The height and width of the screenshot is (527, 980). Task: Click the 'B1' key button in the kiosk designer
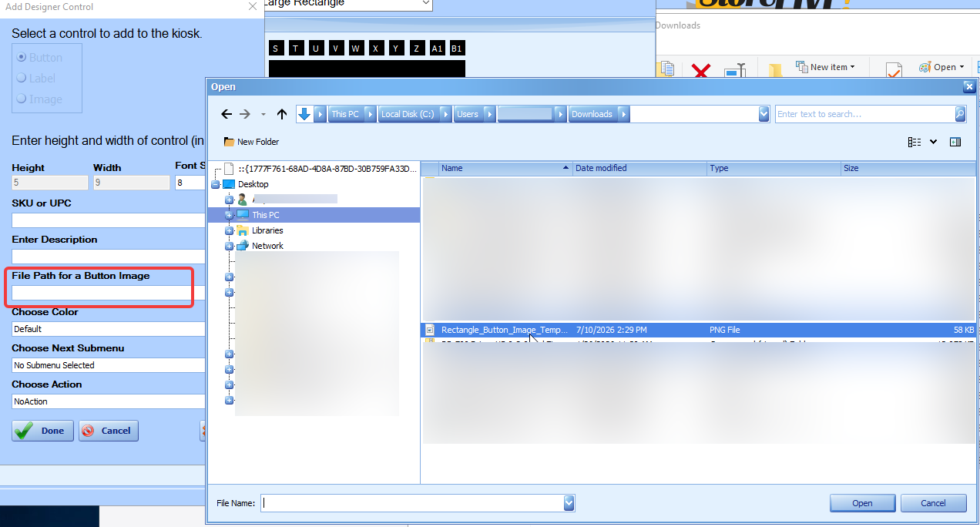tap(457, 48)
